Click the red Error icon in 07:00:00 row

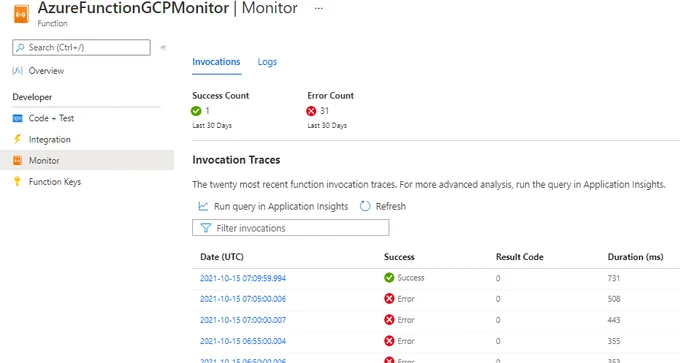click(x=389, y=320)
